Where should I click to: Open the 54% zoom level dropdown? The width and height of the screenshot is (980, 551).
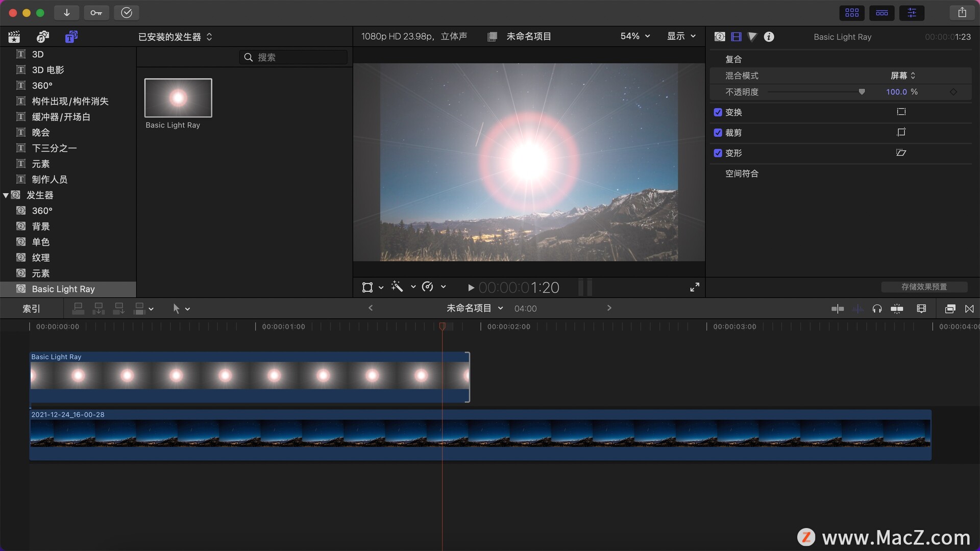click(635, 36)
